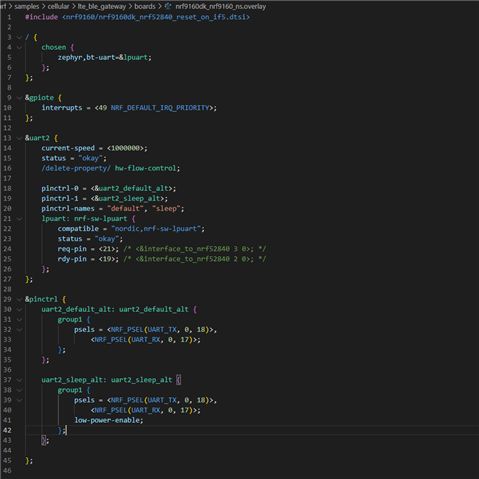Fold the &uart2 block at line 13
Image resolution: width=479 pixels, height=479 pixels.
[x=19, y=138]
